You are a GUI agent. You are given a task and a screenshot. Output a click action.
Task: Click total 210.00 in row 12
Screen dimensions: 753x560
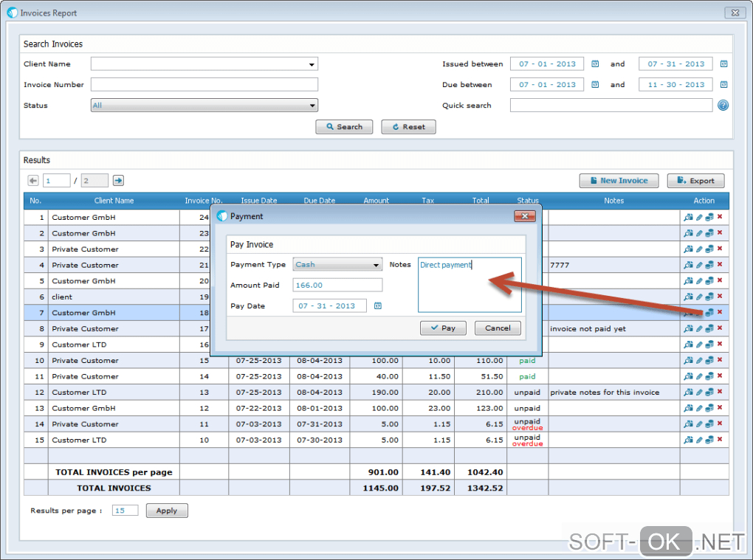(x=489, y=392)
